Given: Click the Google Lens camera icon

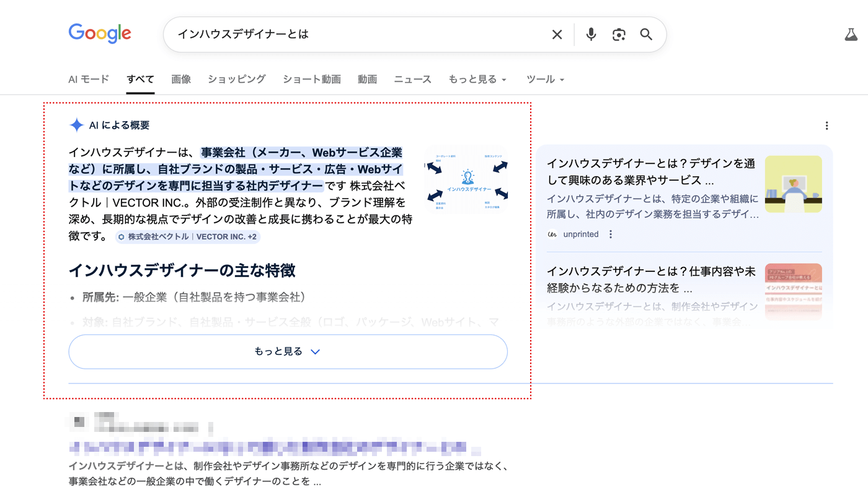Looking at the screenshot, I should coord(618,34).
